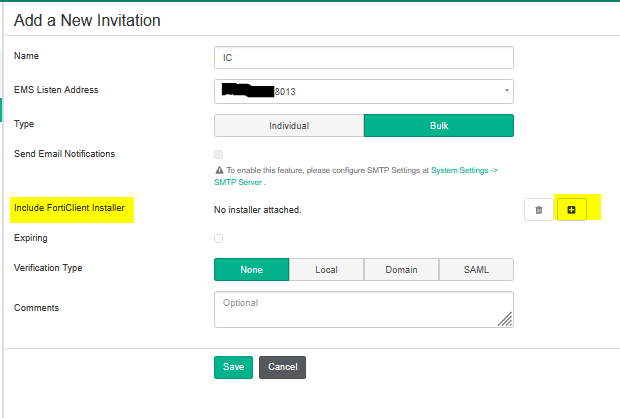Click the Cancel button
The image size is (620, 418).
282,367
